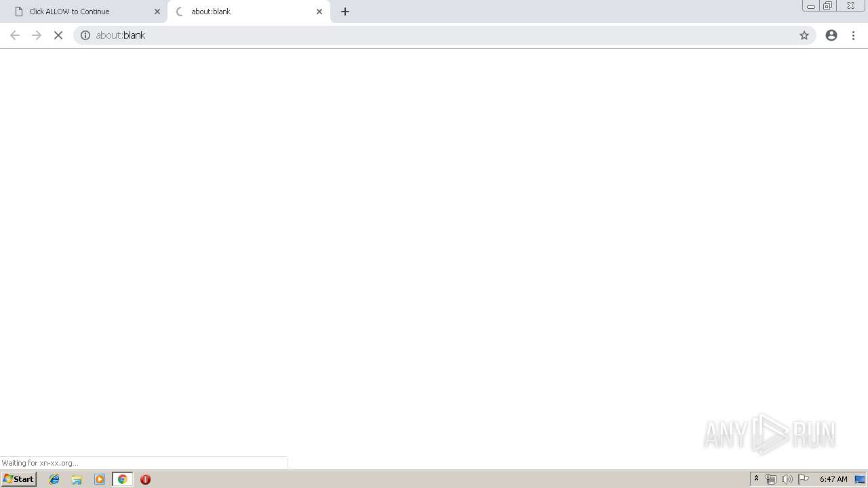
Task: Select the Chrome taskbar button
Action: click(122, 479)
